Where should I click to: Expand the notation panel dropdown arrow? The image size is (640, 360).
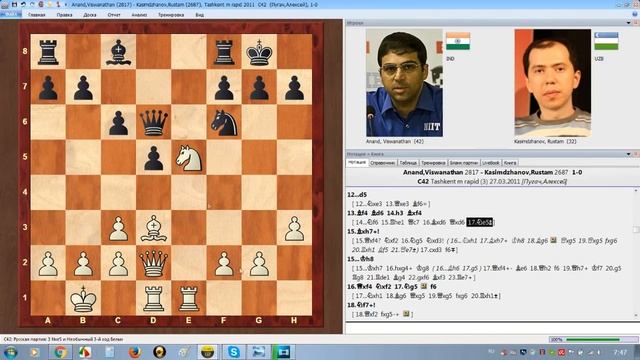[x=629, y=154]
